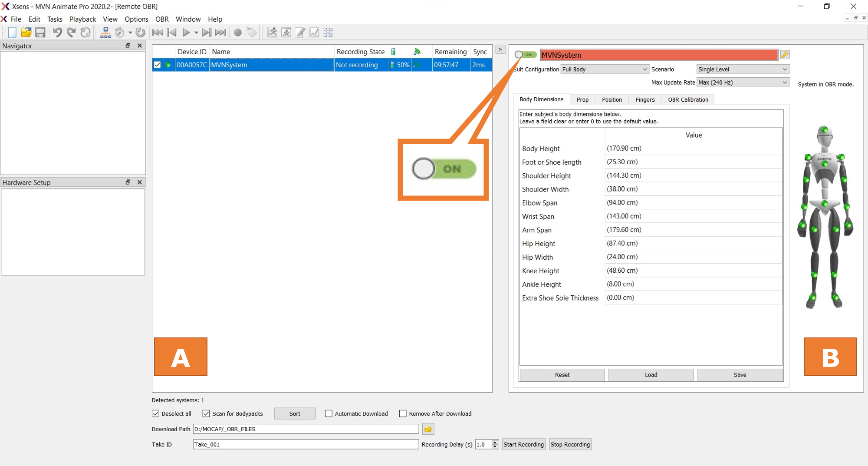This screenshot has height=466, width=868.
Task: Tick the Remove After Download checkbox
Action: (x=403, y=413)
